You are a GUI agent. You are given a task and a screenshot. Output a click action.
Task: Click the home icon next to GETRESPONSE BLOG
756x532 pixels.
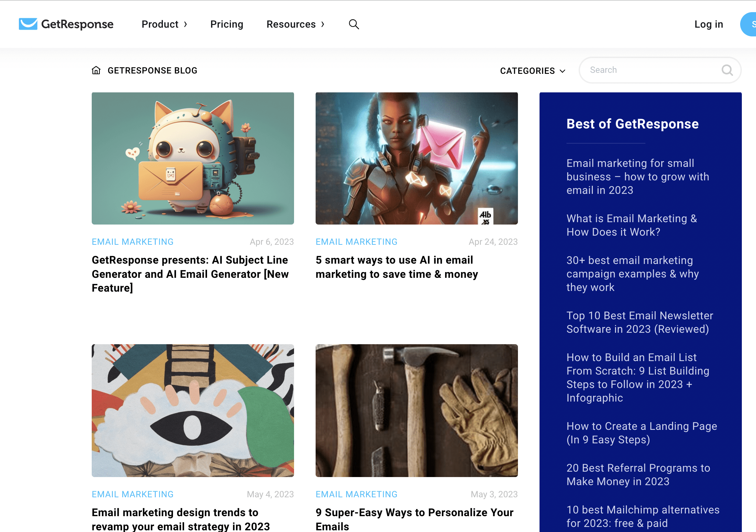coord(96,70)
